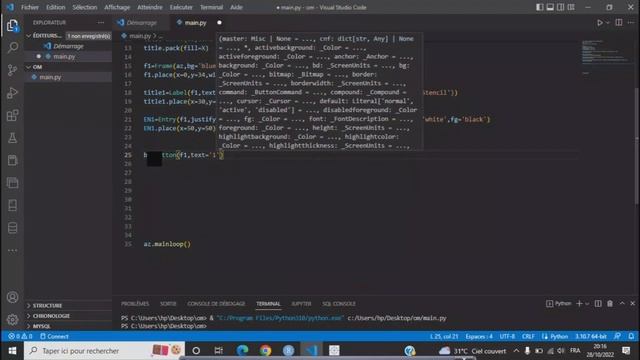
Task: Change indentation via Espaces: 4
Action: point(479,337)
